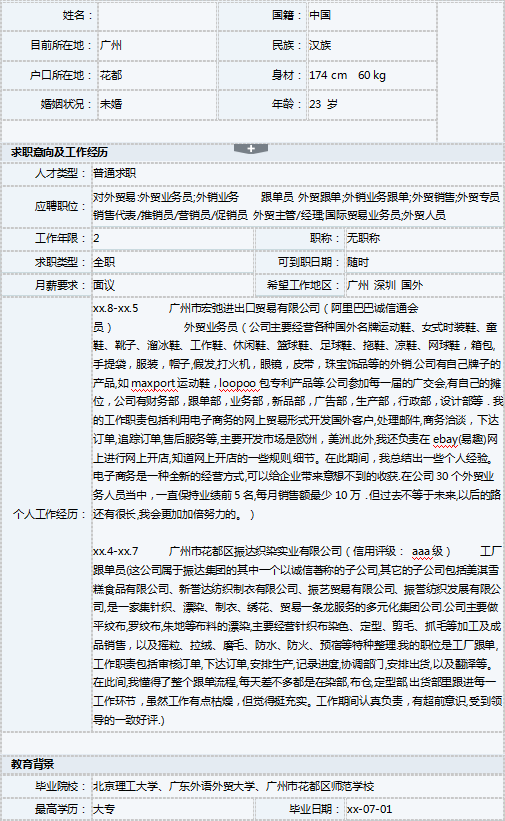The width and height of the screenshot is (505, 821).
Task: Select the 职称 value 无职称
Action: click(364, 238)
